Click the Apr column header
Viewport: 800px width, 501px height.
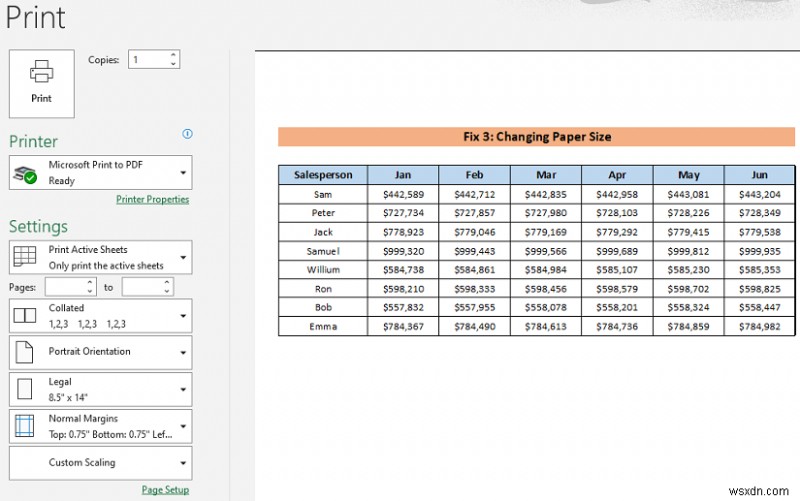pos(617,175)
